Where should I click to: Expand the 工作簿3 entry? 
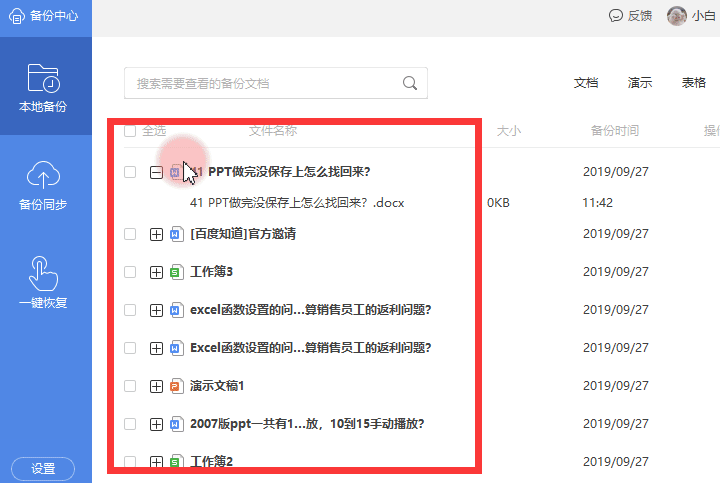point(156,272)
